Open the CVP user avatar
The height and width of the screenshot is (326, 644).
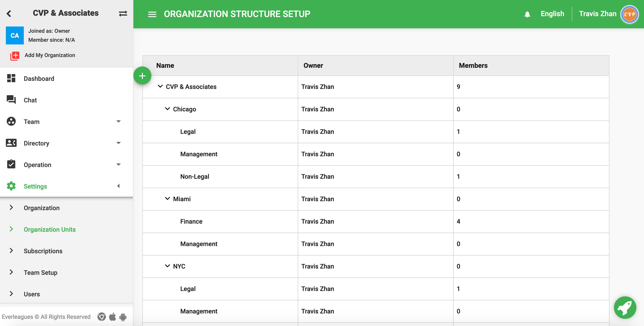[629, 14]
